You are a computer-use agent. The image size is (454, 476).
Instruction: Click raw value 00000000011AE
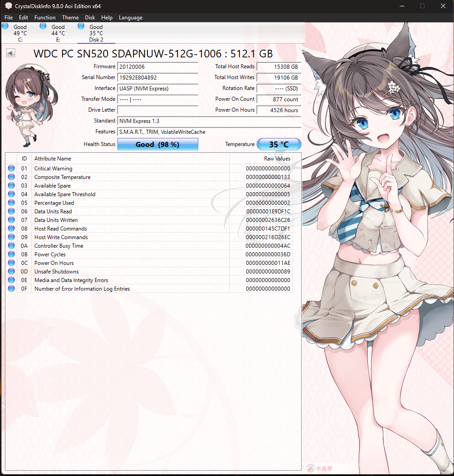pyautogui.click(x=268, y=263)
